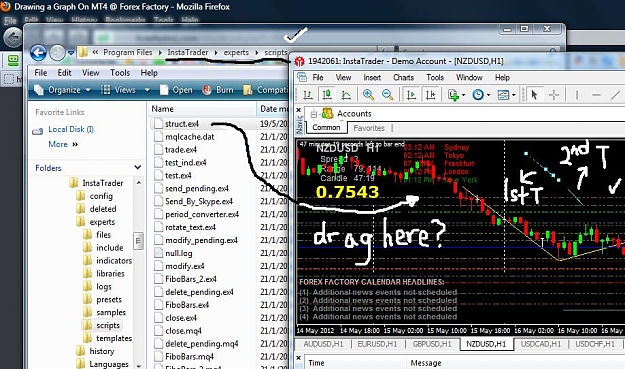This screenshot has width=625, height=369.
Task: Click the Explorer back arrow button
Action: tap(38, 53)
